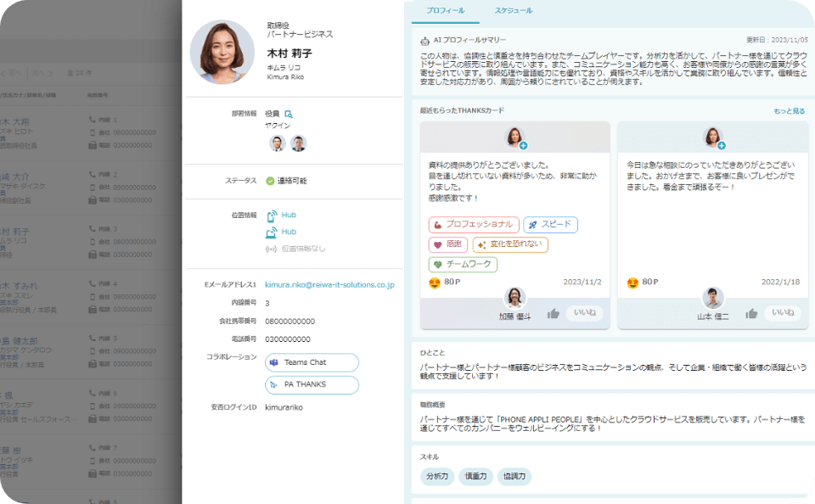Click the 位置情報なし signal icon
This screenshot has height=504, width=815.
[x=270, y=249]
